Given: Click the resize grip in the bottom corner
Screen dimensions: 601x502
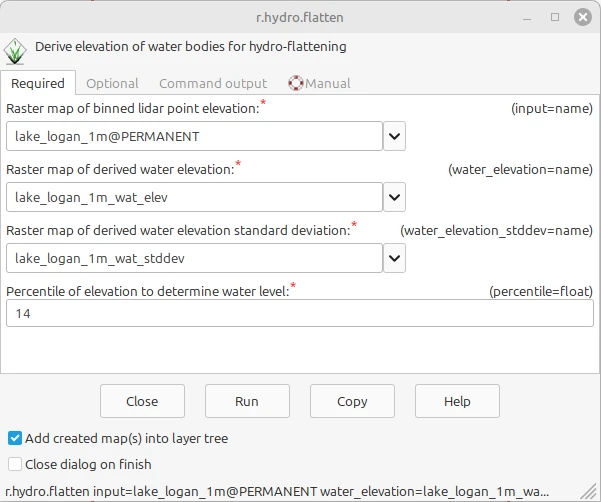Looking at the screenshot, I should tap(591, 492).
